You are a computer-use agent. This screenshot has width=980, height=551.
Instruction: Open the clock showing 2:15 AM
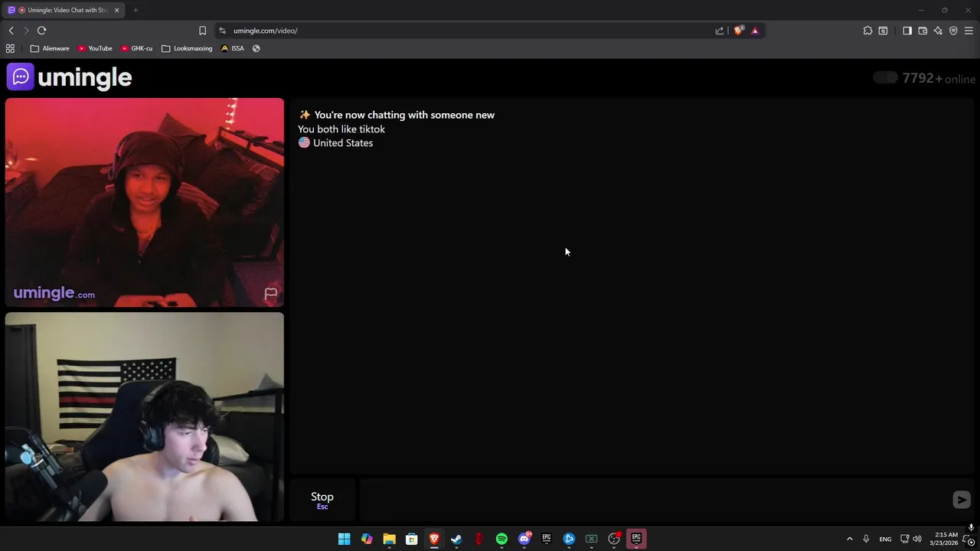pos(946,539)
